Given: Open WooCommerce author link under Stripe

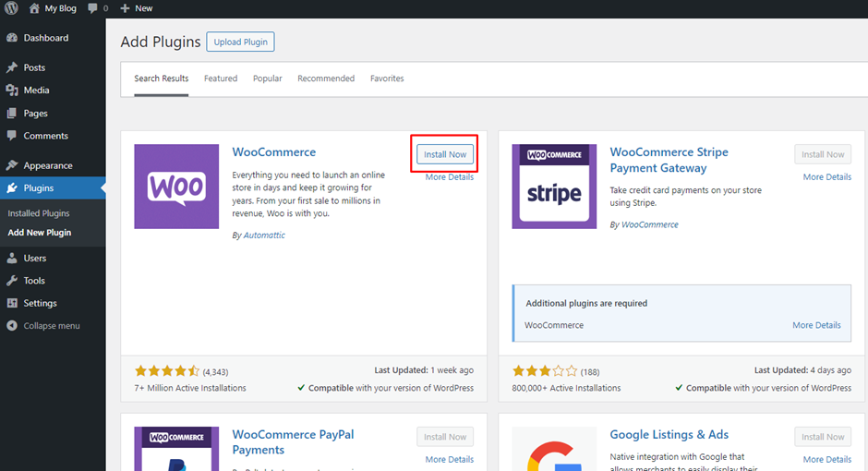Looking at the screenshot, I should [x=649, y=224].
